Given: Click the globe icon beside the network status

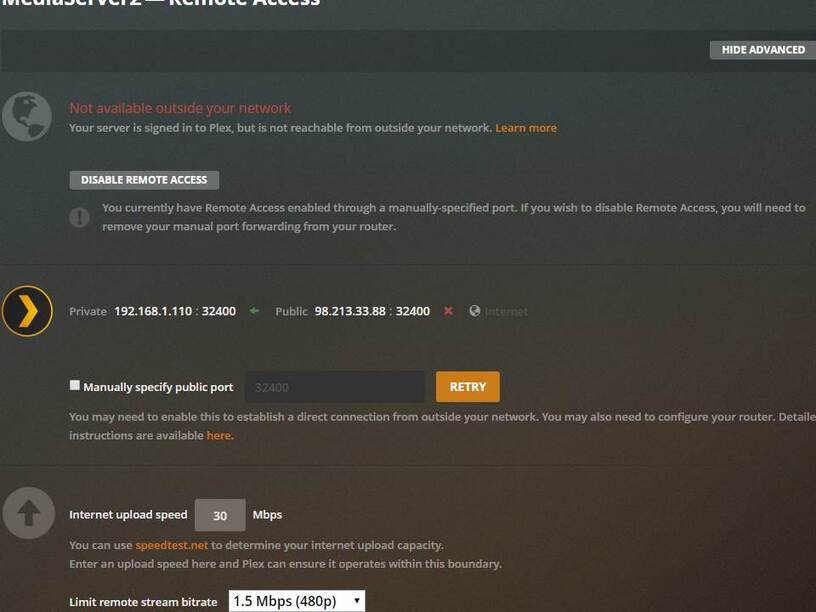Looking at the screenshot, I should pyautogui.click(x=27, y=117).
